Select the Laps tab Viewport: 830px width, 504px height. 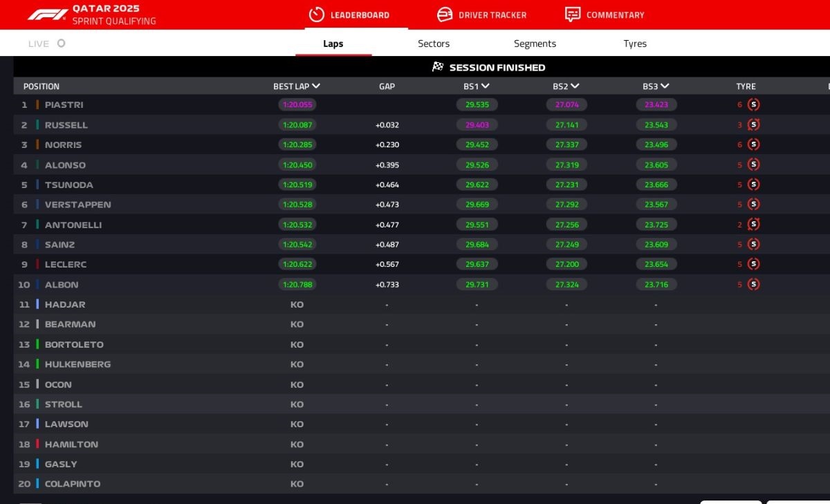click(x=333, y=44)
